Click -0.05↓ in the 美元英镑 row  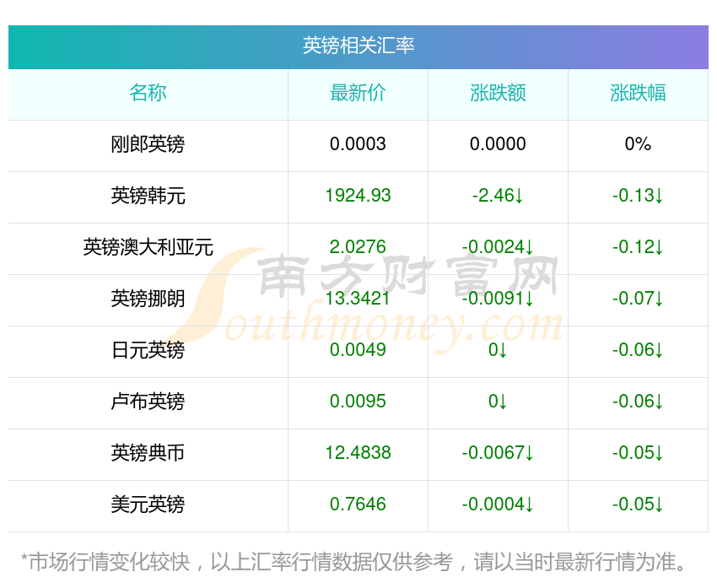click(638, 504)
